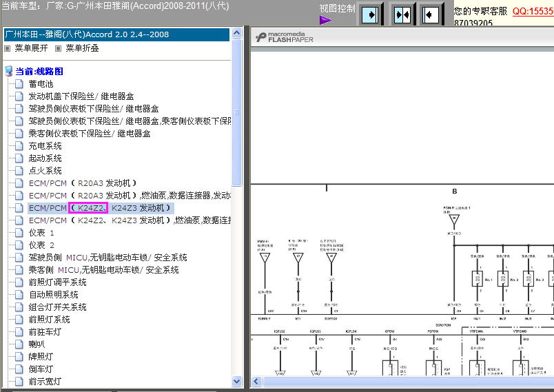Click the page icon beside 蓄电池

(19, 83)
